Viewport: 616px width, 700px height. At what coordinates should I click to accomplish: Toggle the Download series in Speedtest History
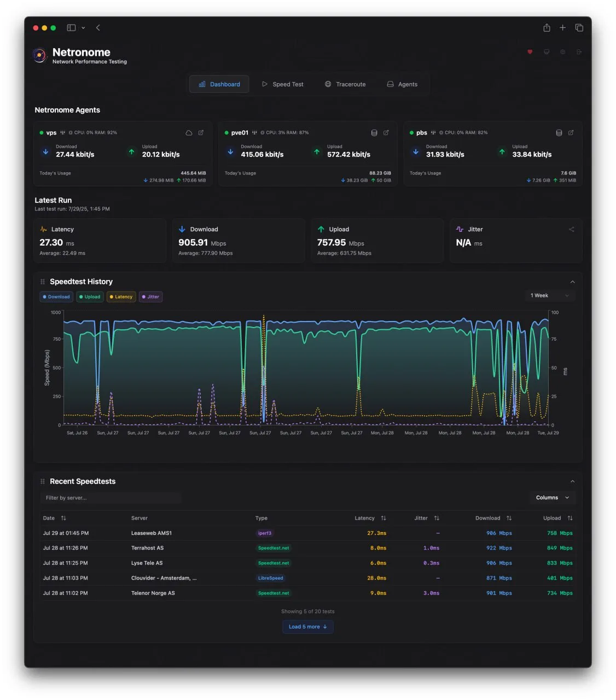click(56, 297)
